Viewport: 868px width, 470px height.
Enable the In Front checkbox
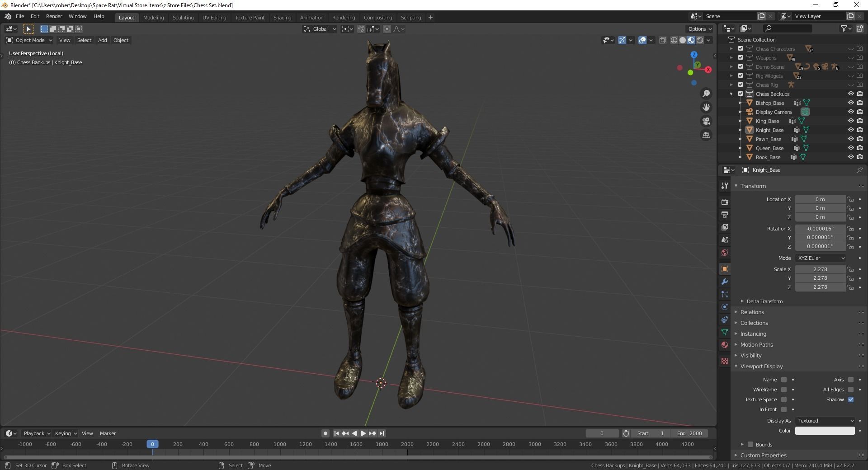point(784,409)
